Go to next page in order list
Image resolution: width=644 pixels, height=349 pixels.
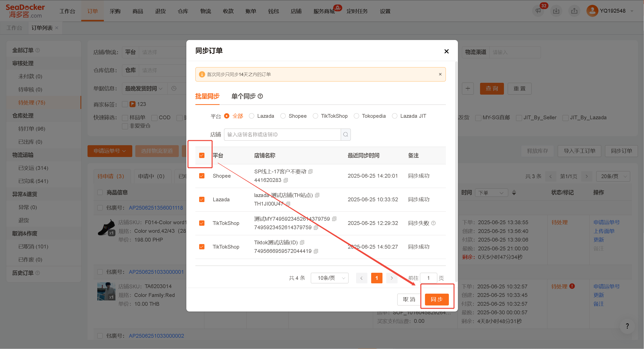coord(587,176)
